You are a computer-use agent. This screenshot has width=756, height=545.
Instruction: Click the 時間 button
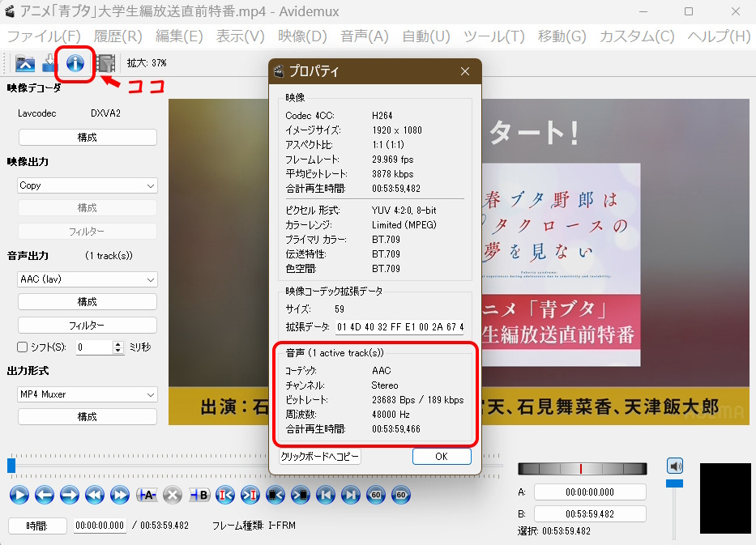click(x=37, y=526)
